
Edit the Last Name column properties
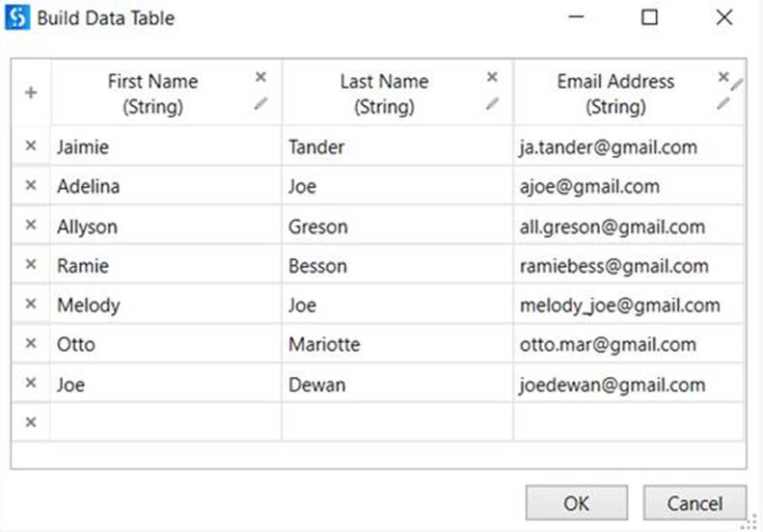pos(492,104)
